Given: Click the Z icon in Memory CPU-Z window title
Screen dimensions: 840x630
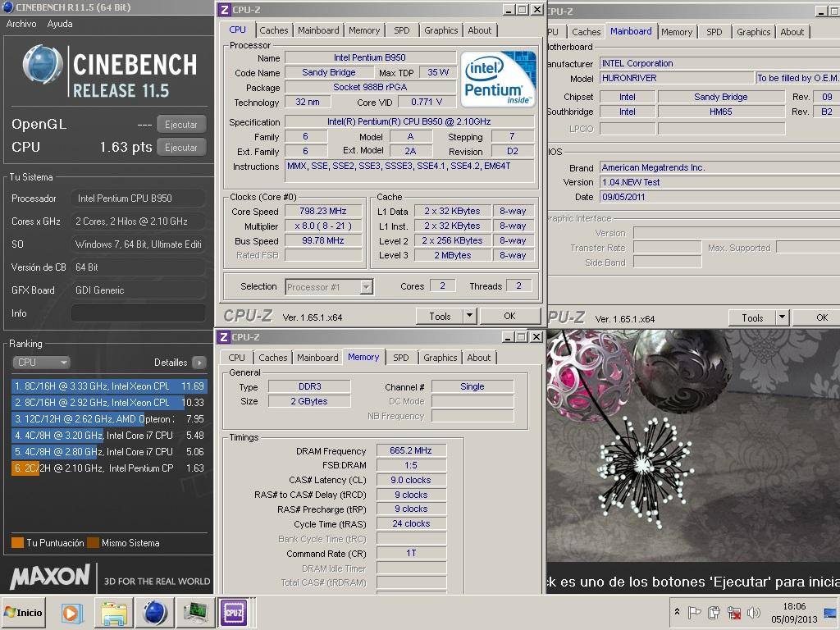Looking at the screenshot, I should click(224, 337).
